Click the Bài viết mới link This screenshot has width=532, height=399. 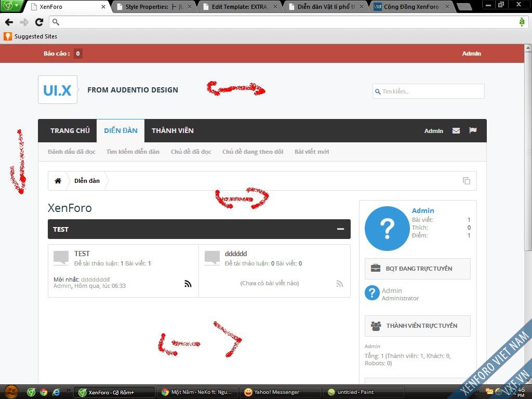[x=312, y=152]
